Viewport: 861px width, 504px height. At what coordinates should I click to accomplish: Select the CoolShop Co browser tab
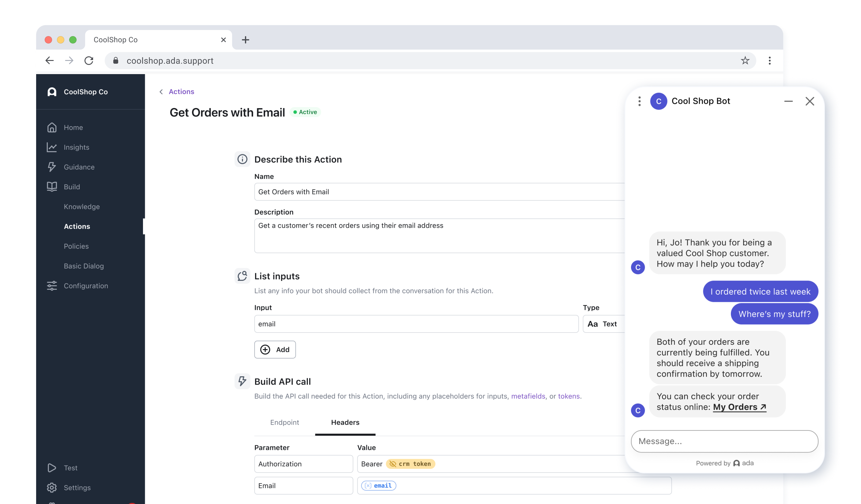tap(158, 39)
